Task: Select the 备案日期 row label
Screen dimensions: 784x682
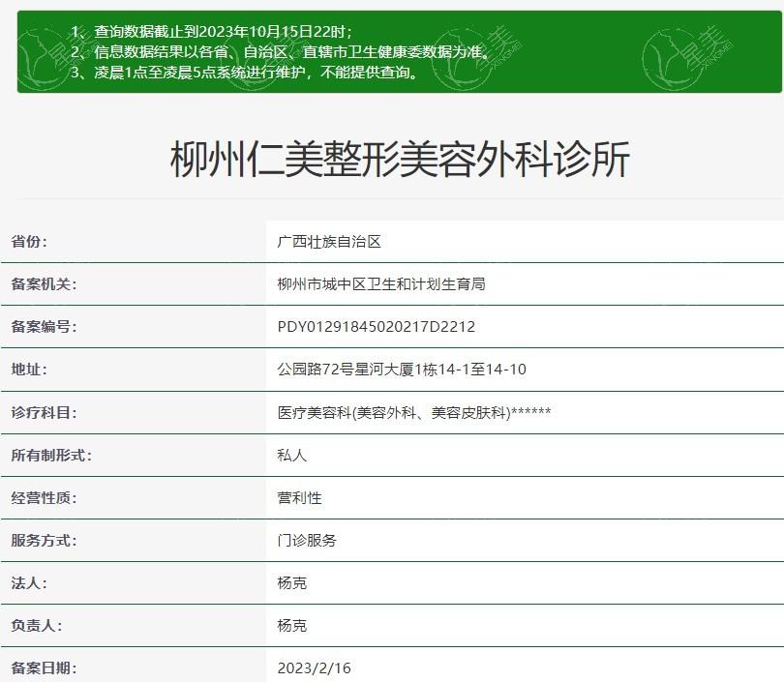Action: [43, 667]
